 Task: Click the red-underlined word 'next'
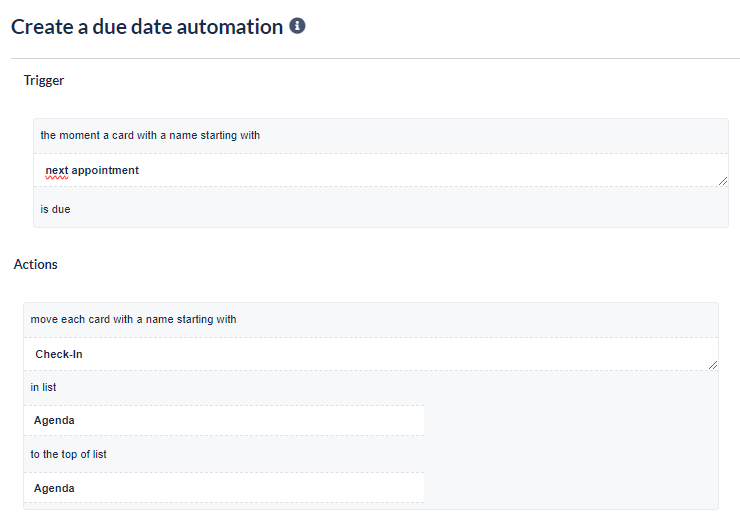[x=57, y=170]
